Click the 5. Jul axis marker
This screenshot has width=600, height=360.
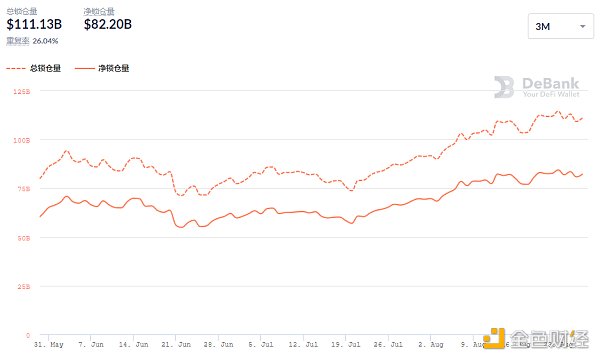point(261,344)
